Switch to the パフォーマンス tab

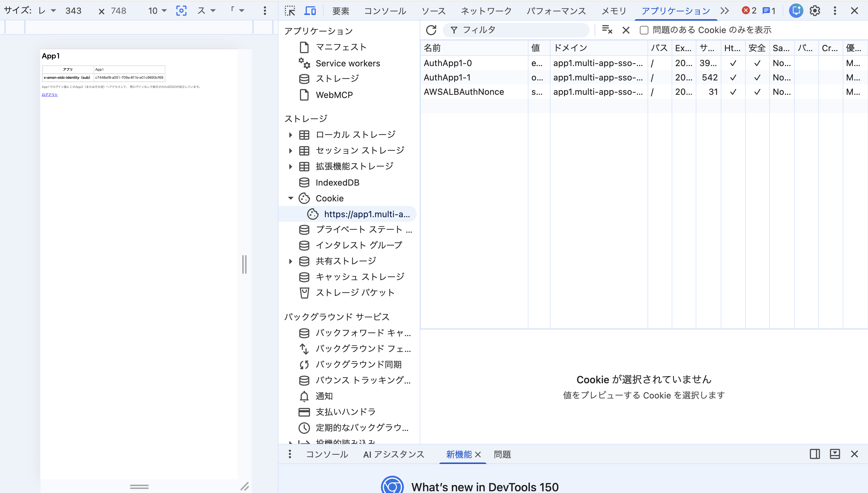point(557,11)
